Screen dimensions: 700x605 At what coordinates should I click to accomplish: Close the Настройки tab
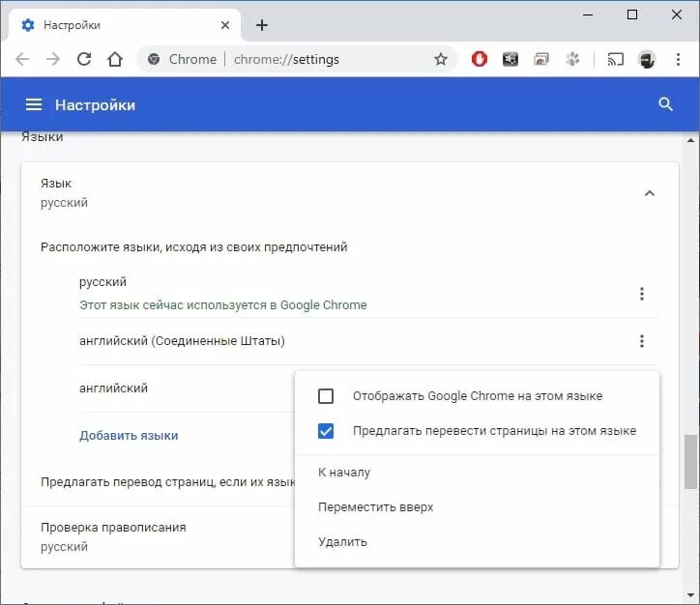[225, 25]
